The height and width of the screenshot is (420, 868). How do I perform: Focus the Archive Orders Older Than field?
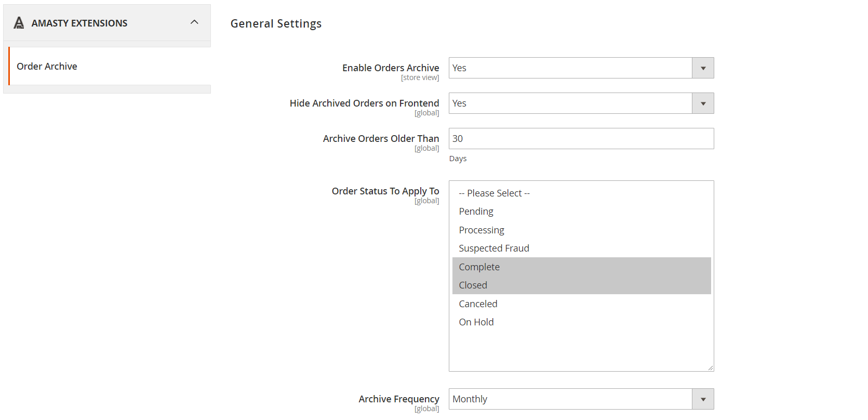[581, 139]
